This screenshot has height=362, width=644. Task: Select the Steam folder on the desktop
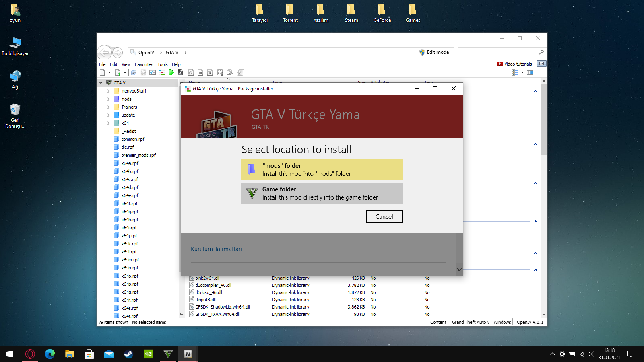[351, 13]
